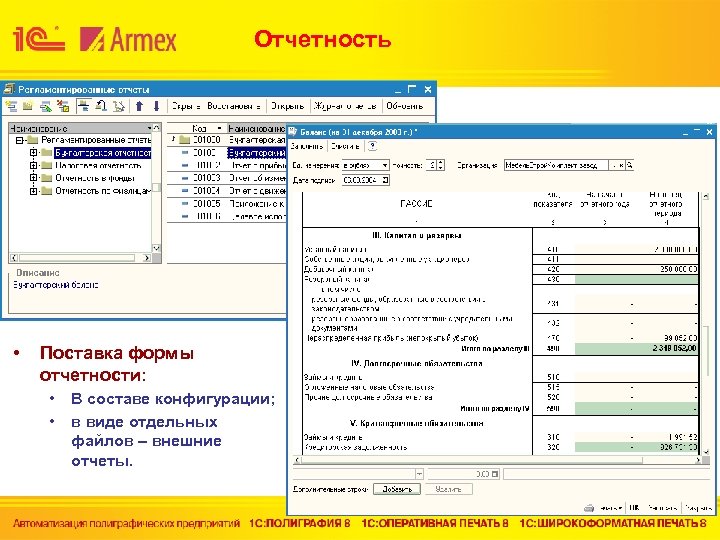Click Обновить in the reports toolbar
The height and width of the screenshot is (540, 720).
click(x=405, y=106)
